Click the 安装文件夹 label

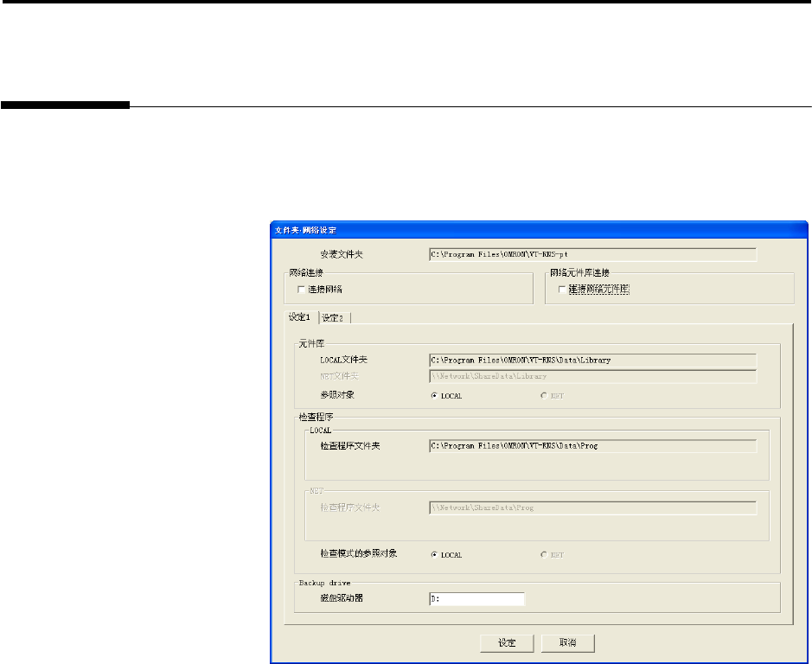pos(342,254)
